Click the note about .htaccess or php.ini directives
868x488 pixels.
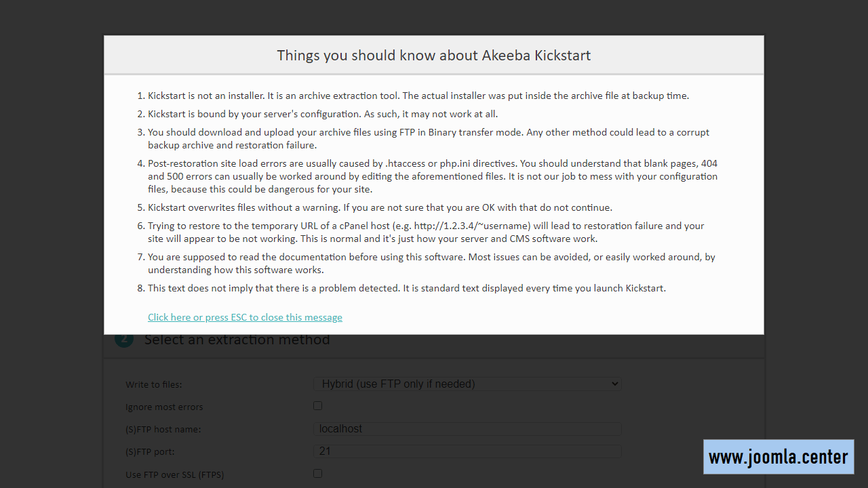coord(433,176)
